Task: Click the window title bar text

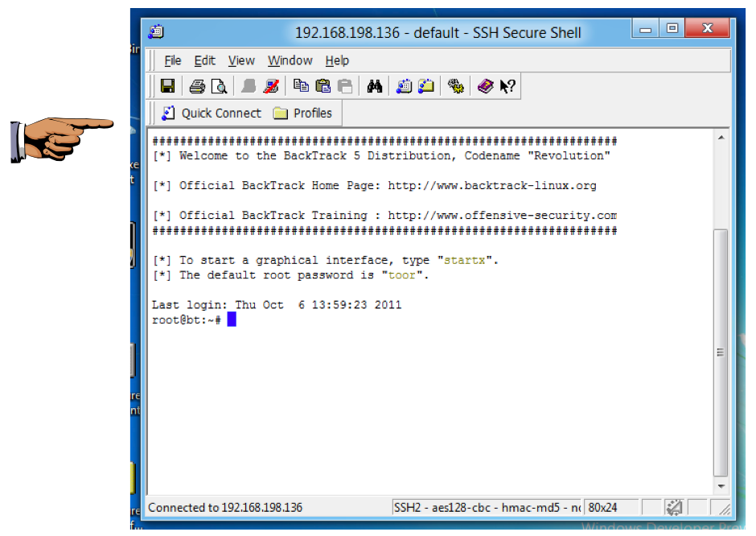Action: [438, 33]
